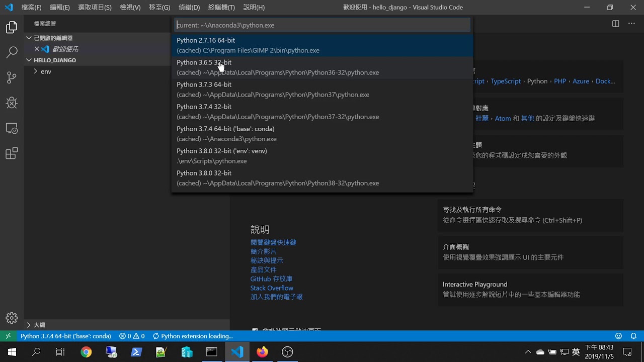Open the Search view icon
This screenshot has height=362, width=644.
tap(12, 52)
